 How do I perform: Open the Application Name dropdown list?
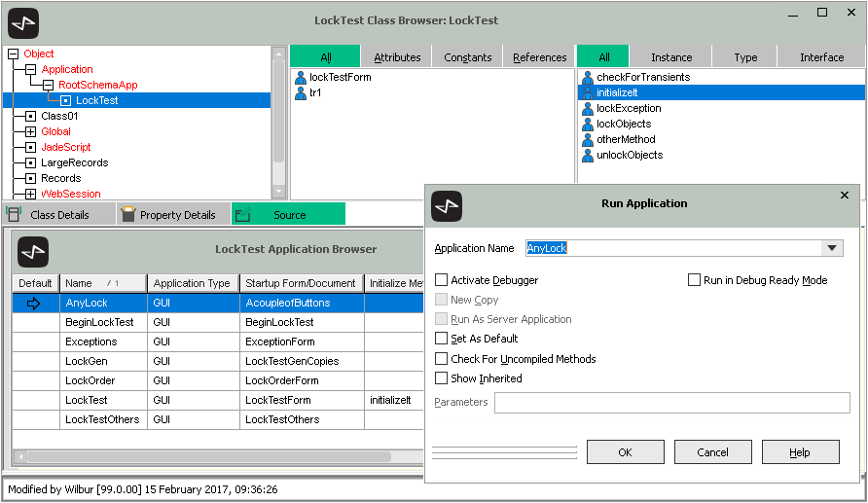pyautogui.click(x=832, y=248)
